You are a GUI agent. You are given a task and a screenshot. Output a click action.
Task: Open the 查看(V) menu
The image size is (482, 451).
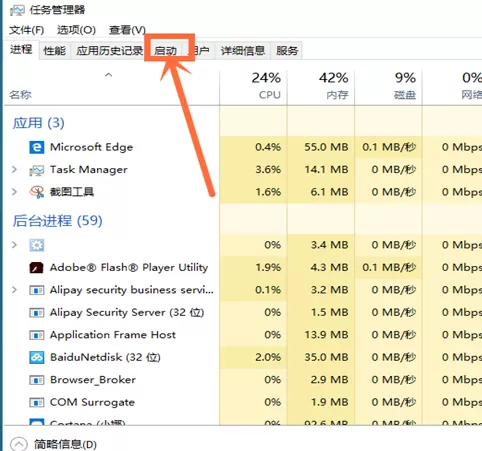[x=127, y=30]
